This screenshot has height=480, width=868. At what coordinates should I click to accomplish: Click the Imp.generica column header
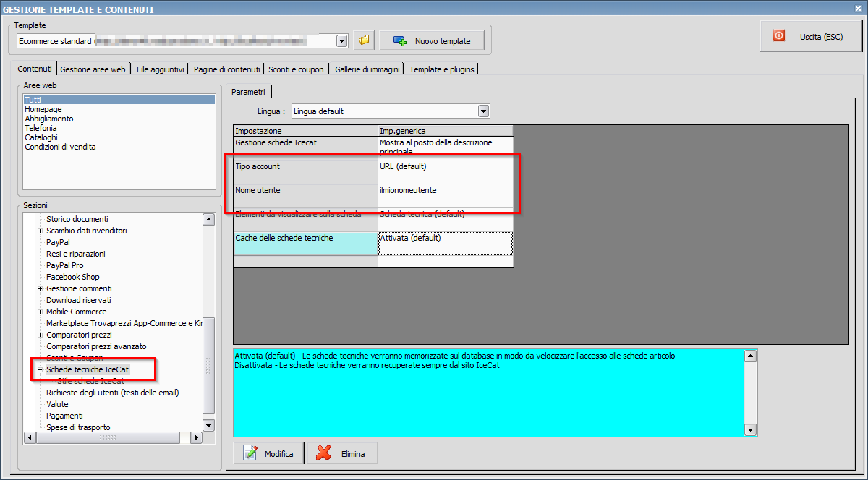(446, 131)
